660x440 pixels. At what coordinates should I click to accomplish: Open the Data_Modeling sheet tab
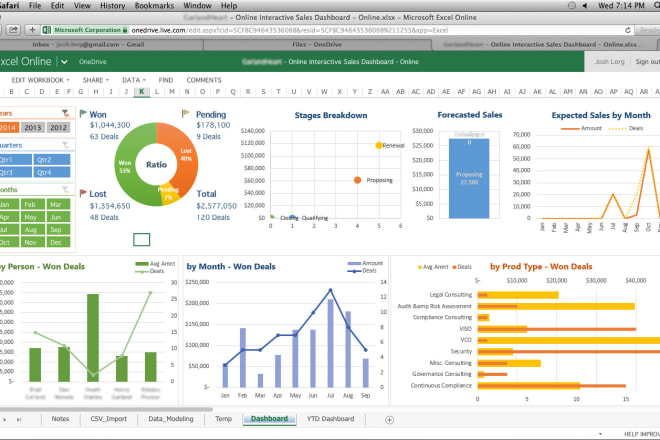pyautogui.click(x=171, y=419)
